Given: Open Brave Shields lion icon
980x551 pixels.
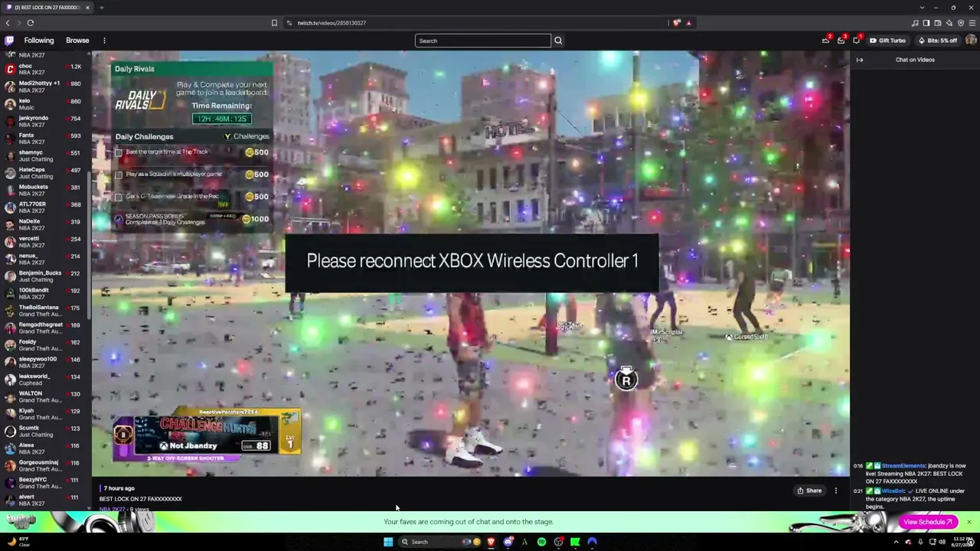Looking at the screenshot, I should [x=676, y=23].
